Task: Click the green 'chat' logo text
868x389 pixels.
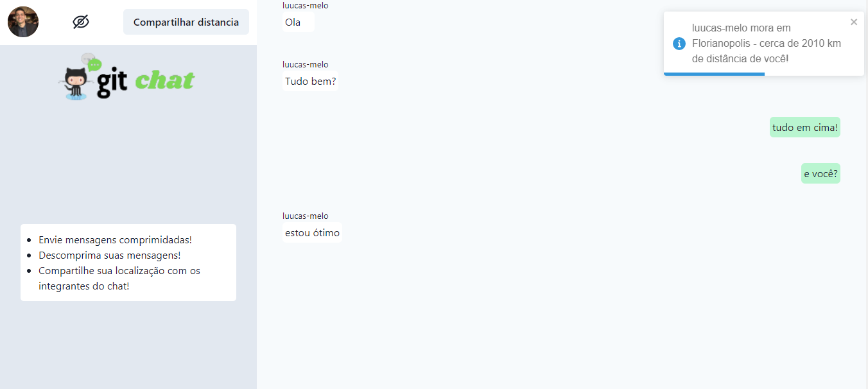Action: (x=165, y=80)
